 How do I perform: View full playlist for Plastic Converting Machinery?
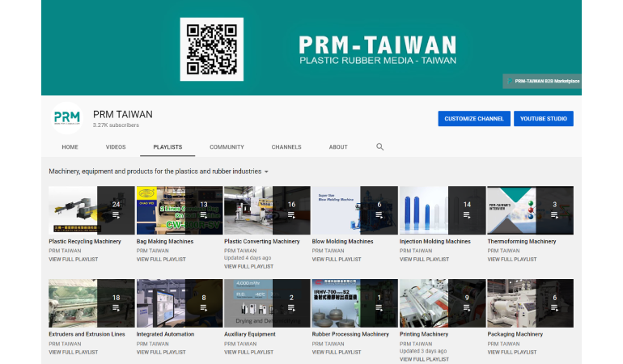248,266
